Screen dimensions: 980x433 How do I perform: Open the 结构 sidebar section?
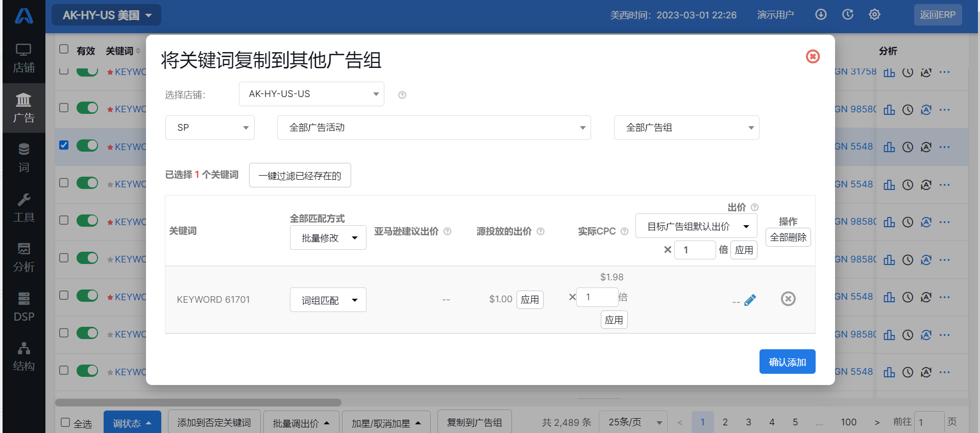click(23, 356)
